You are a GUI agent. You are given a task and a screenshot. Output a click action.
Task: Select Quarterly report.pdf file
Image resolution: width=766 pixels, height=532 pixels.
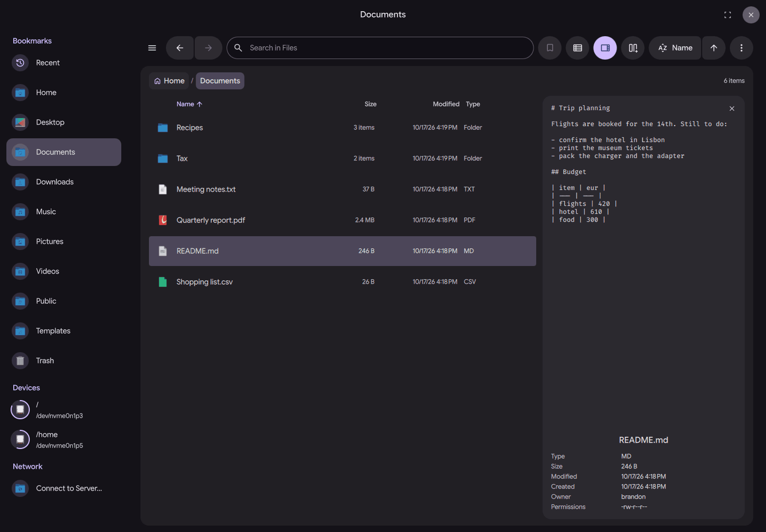coord(343,220)
